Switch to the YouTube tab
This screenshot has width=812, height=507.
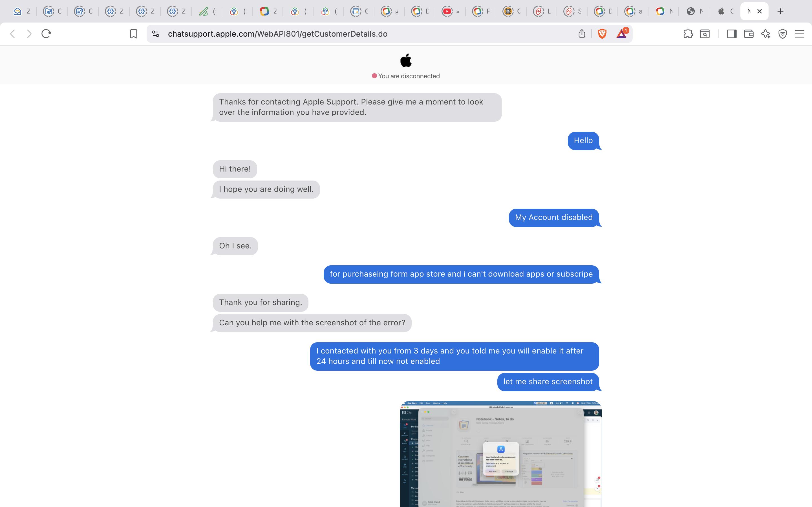point(450,11)
